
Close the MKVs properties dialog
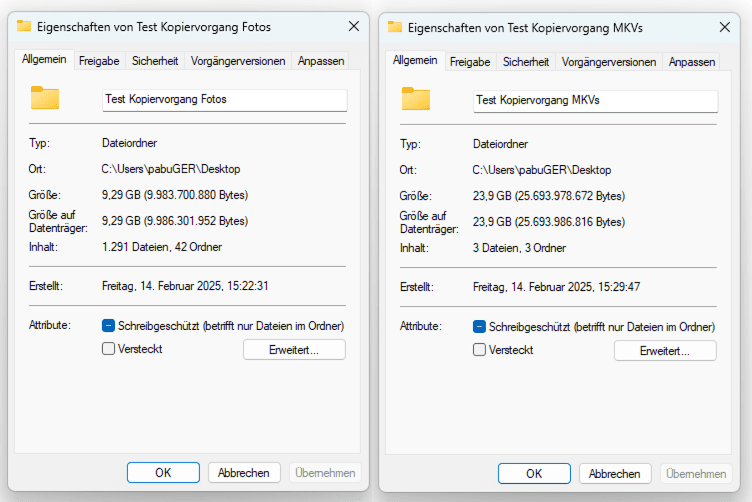coord(725,27)
